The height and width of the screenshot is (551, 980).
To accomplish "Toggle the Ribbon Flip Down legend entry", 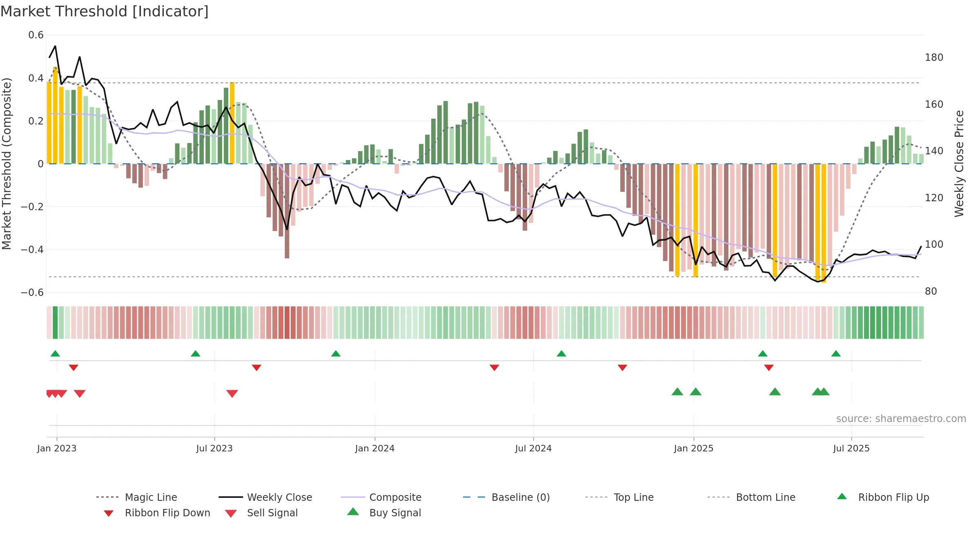I will click(x=156, y=513).
